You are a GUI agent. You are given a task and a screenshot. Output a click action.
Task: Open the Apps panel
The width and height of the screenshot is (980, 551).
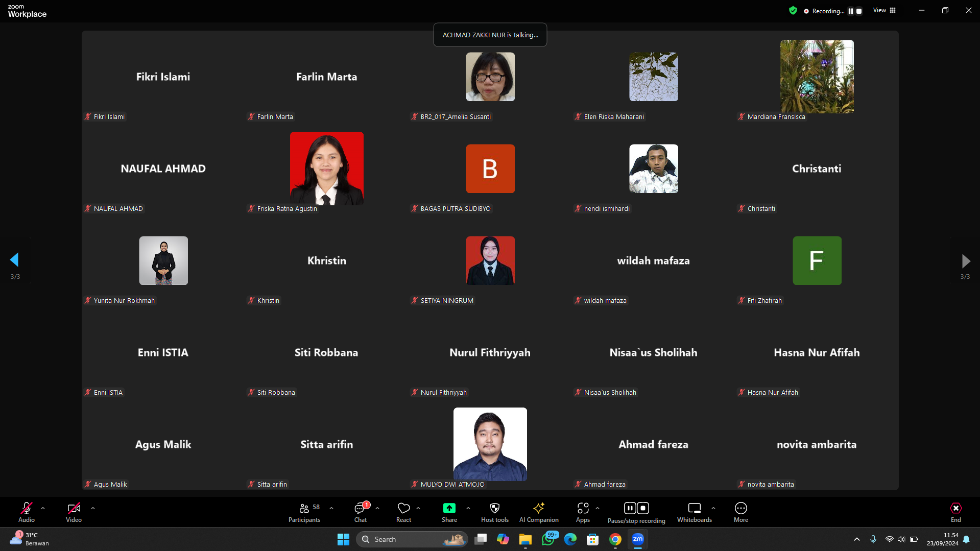coord(583,512)
